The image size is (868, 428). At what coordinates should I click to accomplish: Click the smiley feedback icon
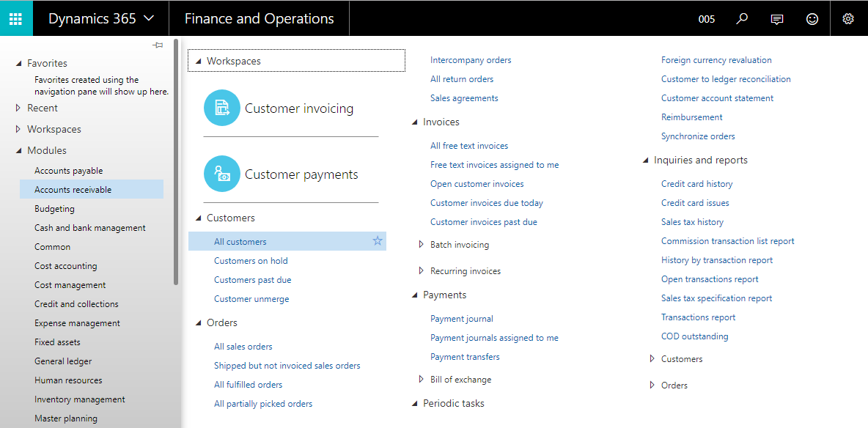coord(812,19)
